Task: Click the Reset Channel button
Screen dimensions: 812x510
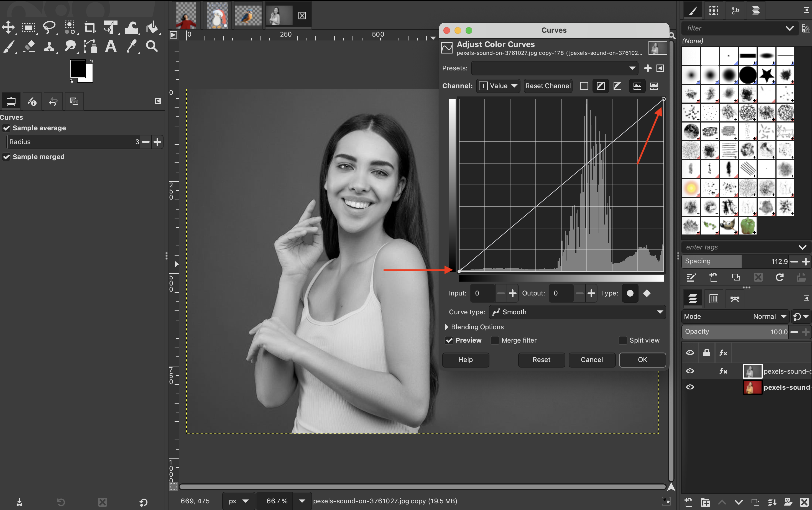Action: click(x=548, y=86)
